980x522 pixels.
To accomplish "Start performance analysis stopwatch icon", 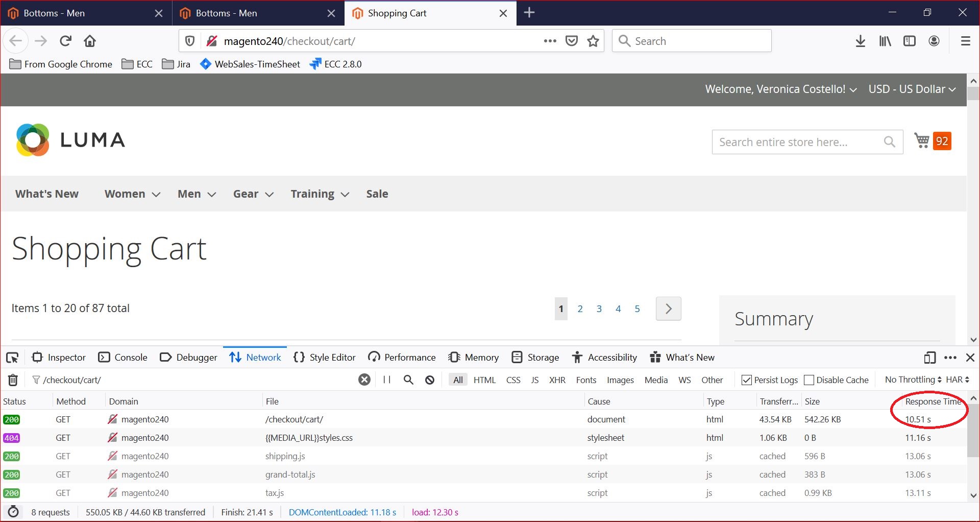I will pyautogui.click(x=14, y=512).
